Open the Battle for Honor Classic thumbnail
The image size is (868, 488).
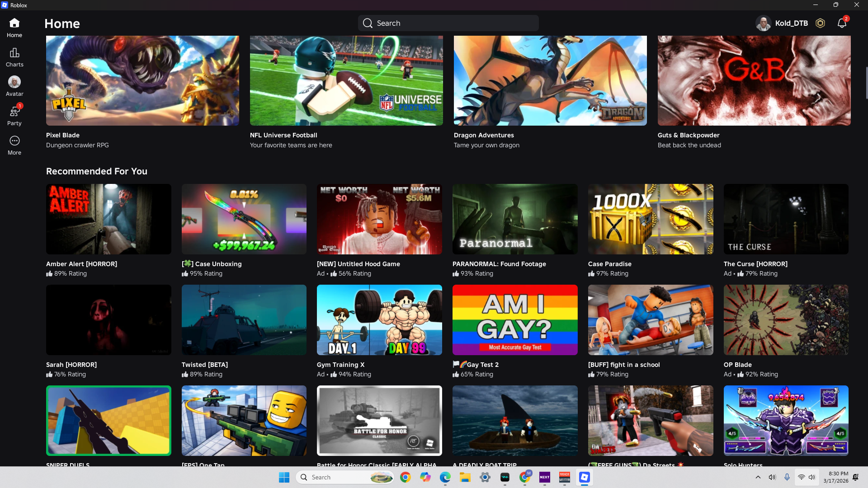click(x=379, y=421)
